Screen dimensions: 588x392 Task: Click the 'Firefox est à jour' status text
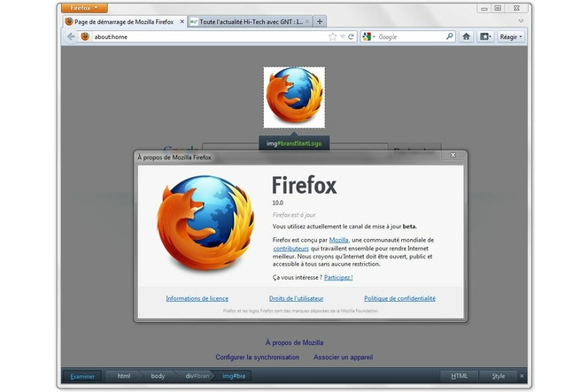tap(294, 215)
